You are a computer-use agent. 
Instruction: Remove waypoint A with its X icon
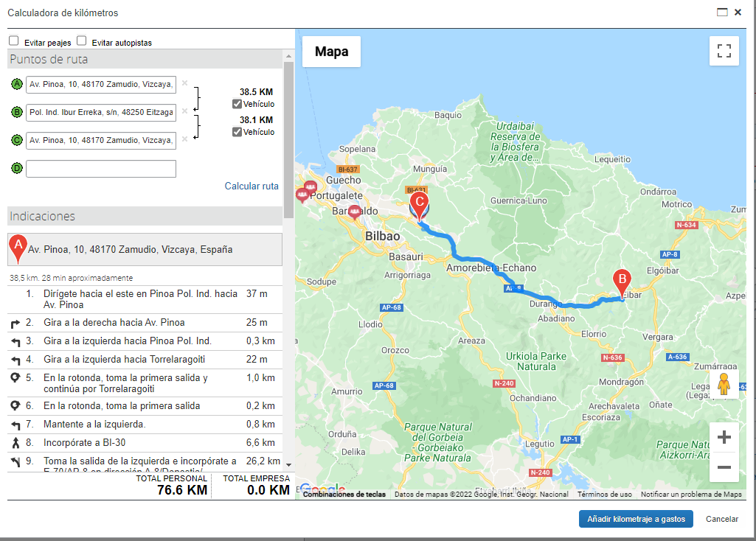click(x=184, y=83)
